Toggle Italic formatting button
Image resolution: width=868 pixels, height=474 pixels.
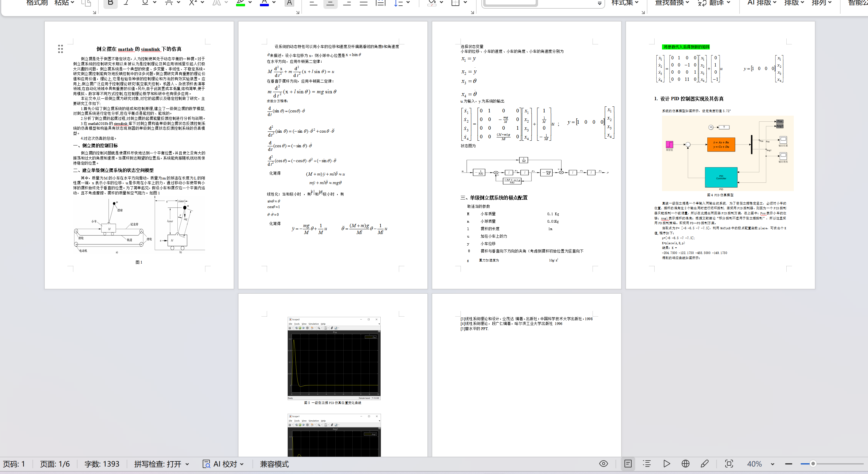[x=126, y=3]
